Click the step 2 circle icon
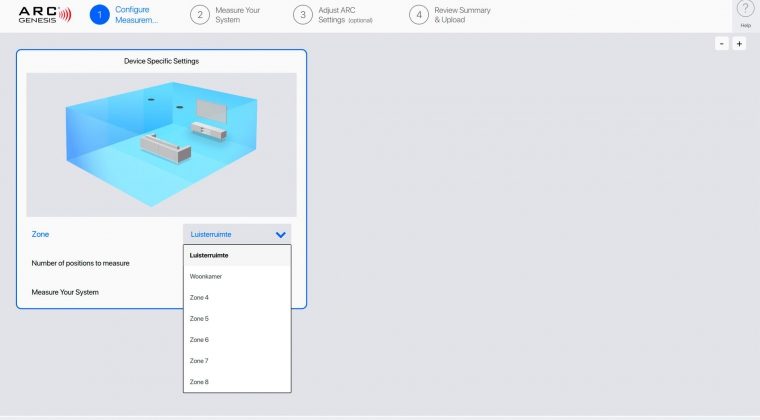 click(x=200, y=14)
